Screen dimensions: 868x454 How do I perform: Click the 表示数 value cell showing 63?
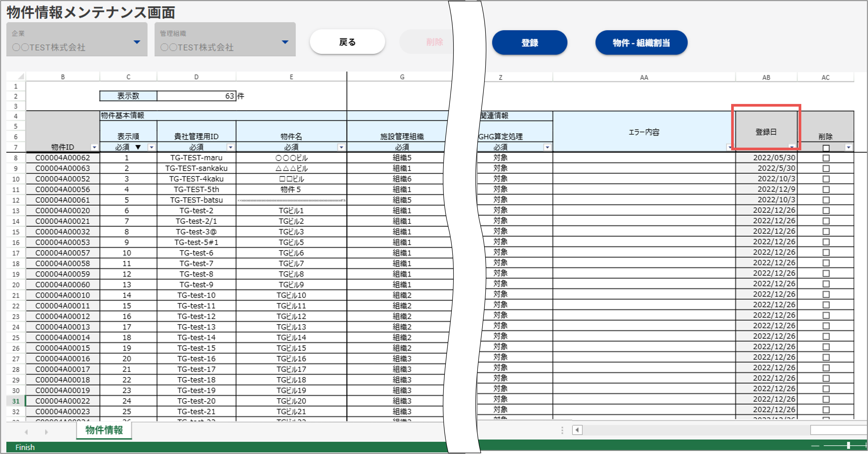pos(196,96)
